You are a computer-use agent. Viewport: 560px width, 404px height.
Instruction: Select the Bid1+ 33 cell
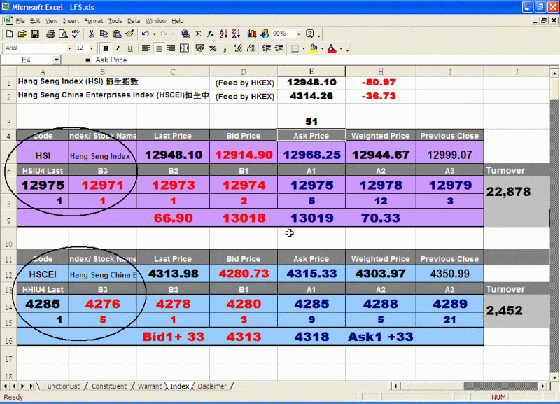point(173,337)
